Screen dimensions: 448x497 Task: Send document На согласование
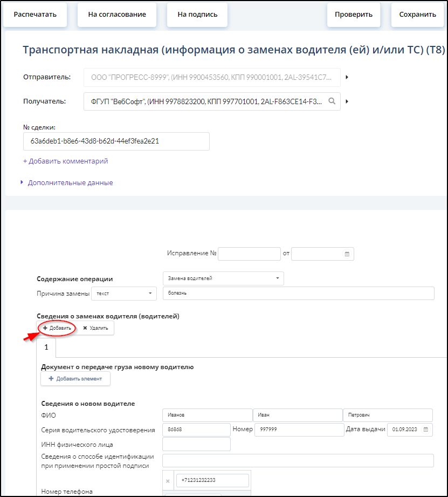tap(117, 14)
